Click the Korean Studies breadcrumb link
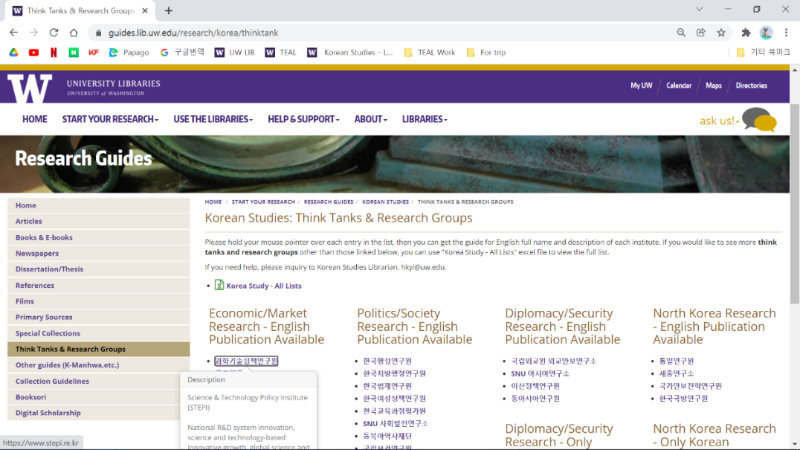 click(x=384, y=202)
